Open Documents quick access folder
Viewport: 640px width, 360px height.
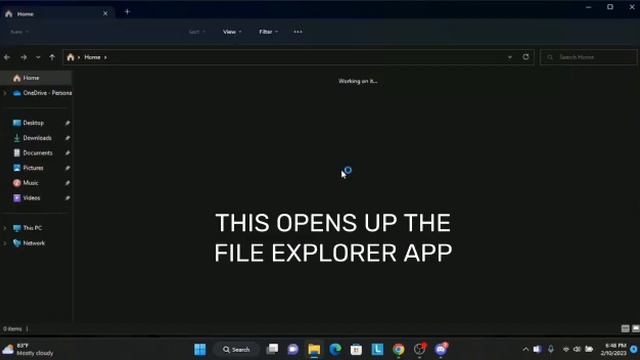coord(37,153)
